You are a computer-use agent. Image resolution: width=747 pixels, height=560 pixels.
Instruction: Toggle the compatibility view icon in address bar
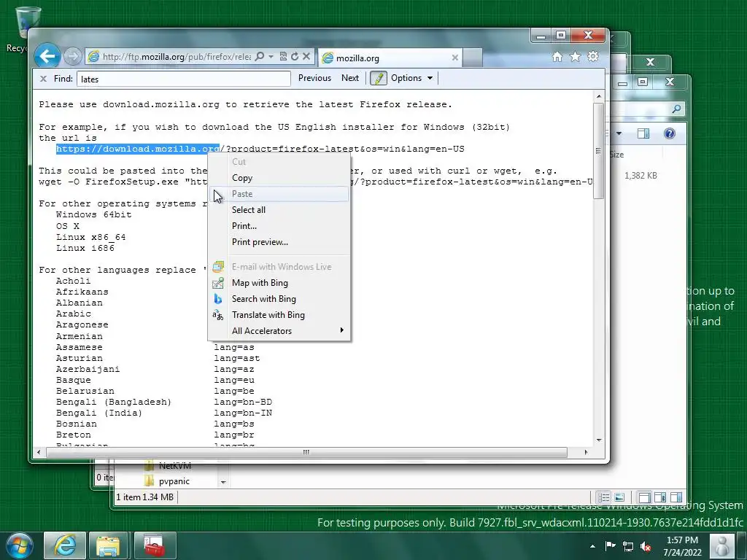click(x=284, y=56)
